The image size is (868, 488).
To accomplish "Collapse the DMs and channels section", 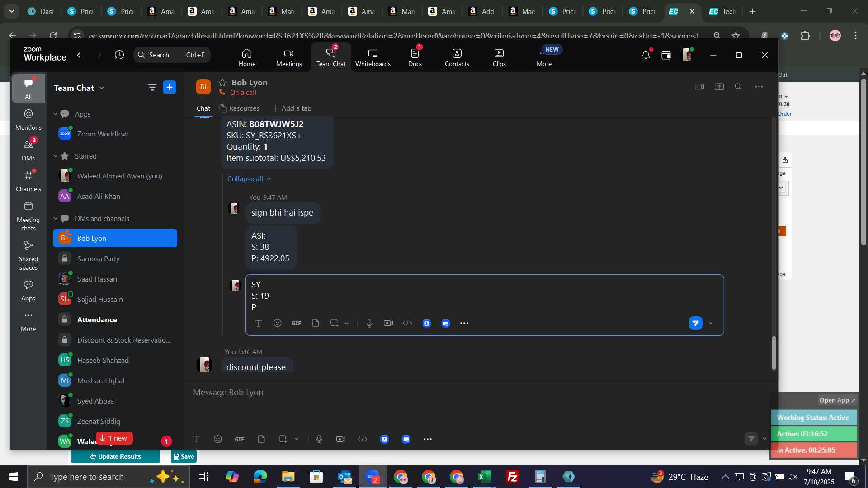I will 56,218.
